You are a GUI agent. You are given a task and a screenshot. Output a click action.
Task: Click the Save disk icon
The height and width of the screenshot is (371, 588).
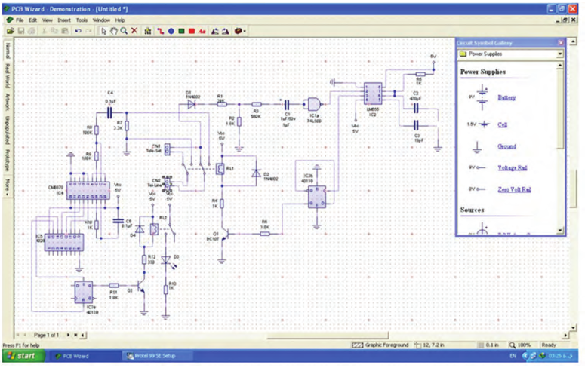point(21,31)
